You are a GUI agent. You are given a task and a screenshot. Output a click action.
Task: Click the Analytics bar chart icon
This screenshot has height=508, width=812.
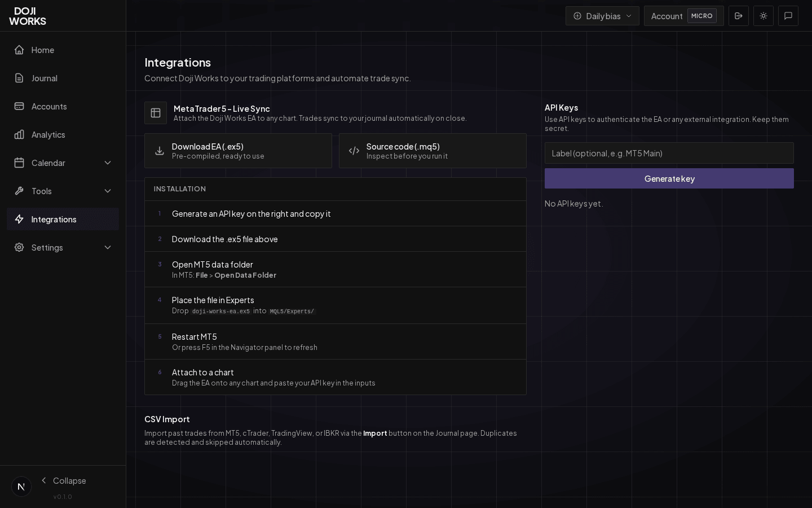(19, 134)
